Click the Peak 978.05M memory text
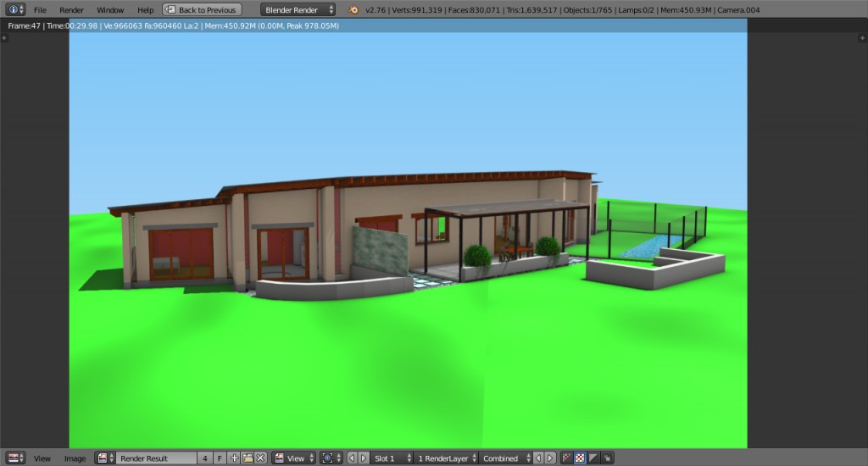 tap(312, 25)
